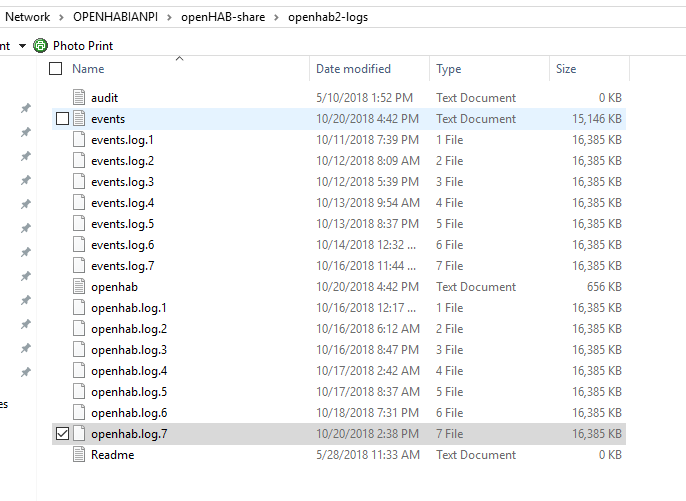The image size is (686, 501).
Task: Click the Readme file icon
Action: [x=80, y=455]
